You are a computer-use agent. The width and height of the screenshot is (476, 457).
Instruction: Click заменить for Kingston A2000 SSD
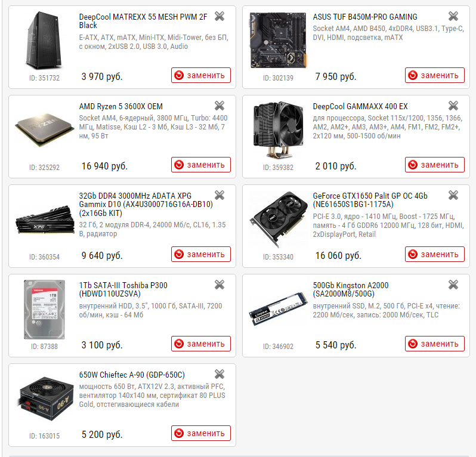click(434, 344)
